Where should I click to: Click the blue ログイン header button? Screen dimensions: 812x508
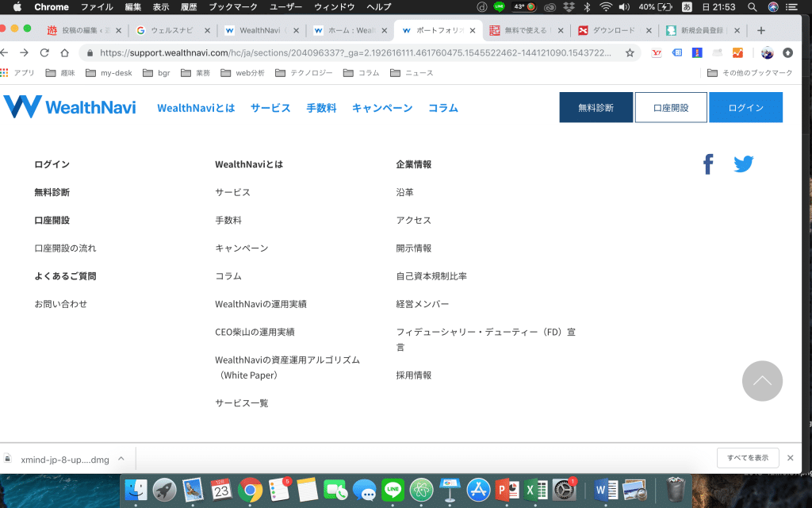point(745,107)
